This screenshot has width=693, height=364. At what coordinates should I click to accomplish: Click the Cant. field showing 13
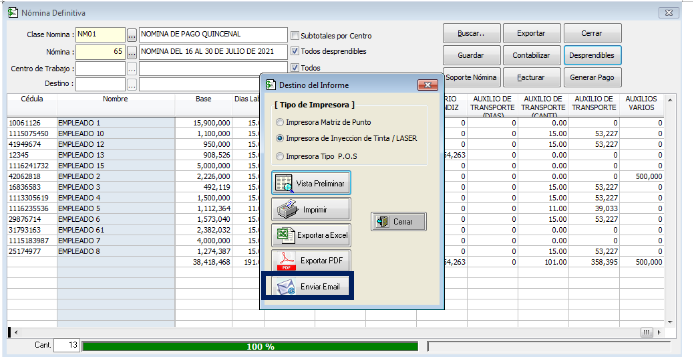[x=66, y=345]
